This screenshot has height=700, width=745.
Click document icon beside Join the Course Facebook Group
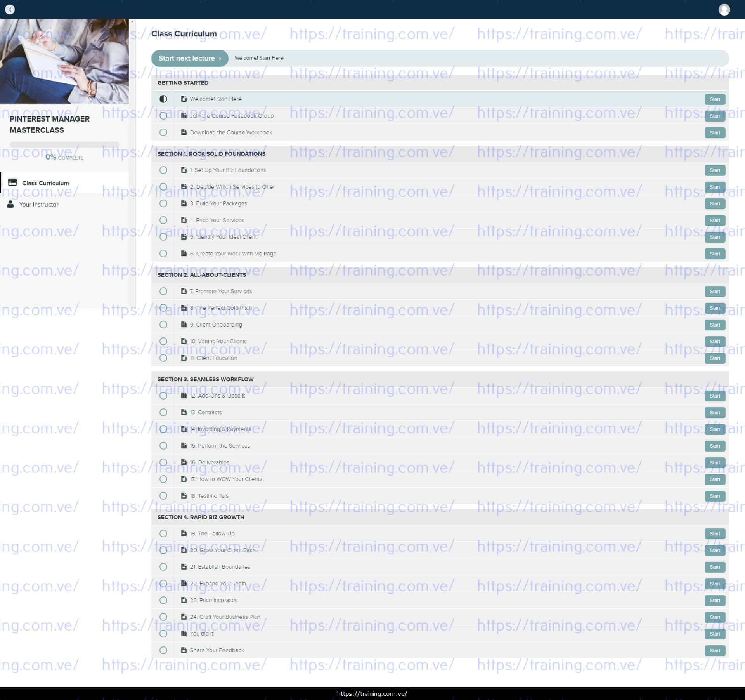click(184, 116)
